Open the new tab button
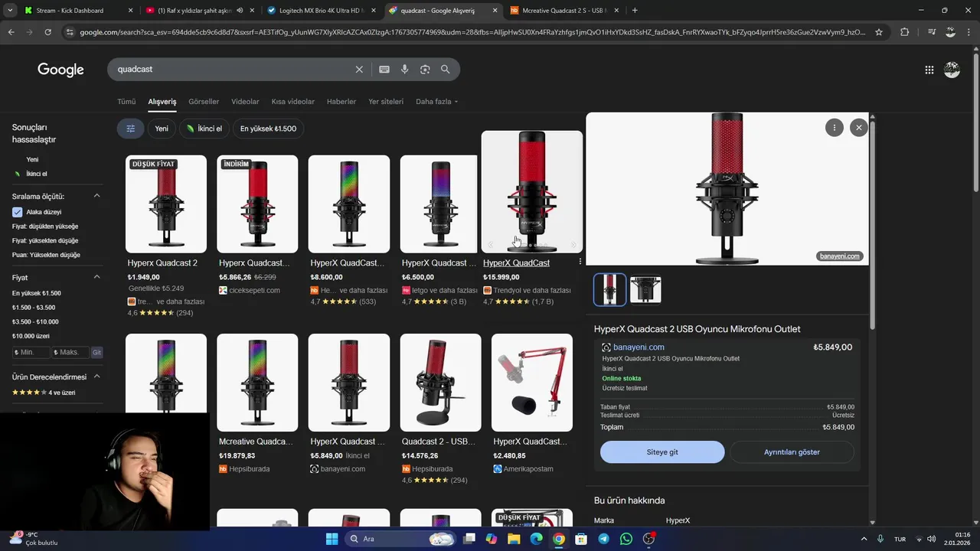This screenshot has height=551, width=980. (x=635, y=11)
